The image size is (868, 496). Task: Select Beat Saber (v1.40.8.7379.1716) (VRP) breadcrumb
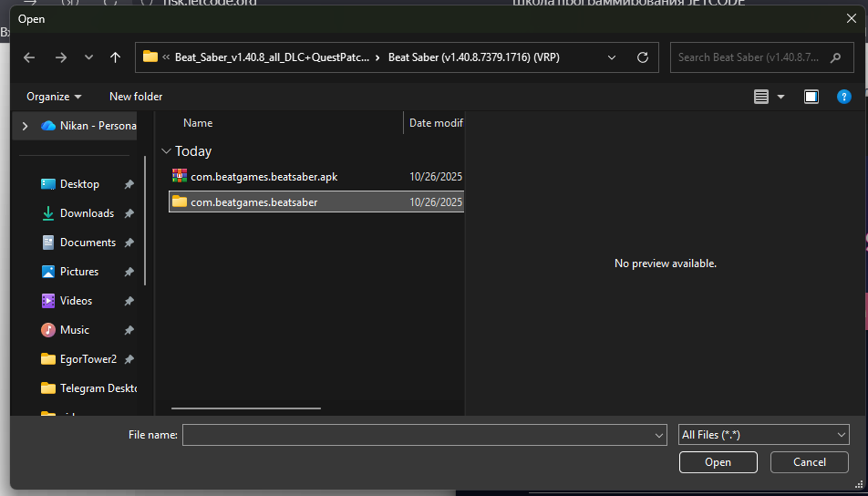click(474, 57)
